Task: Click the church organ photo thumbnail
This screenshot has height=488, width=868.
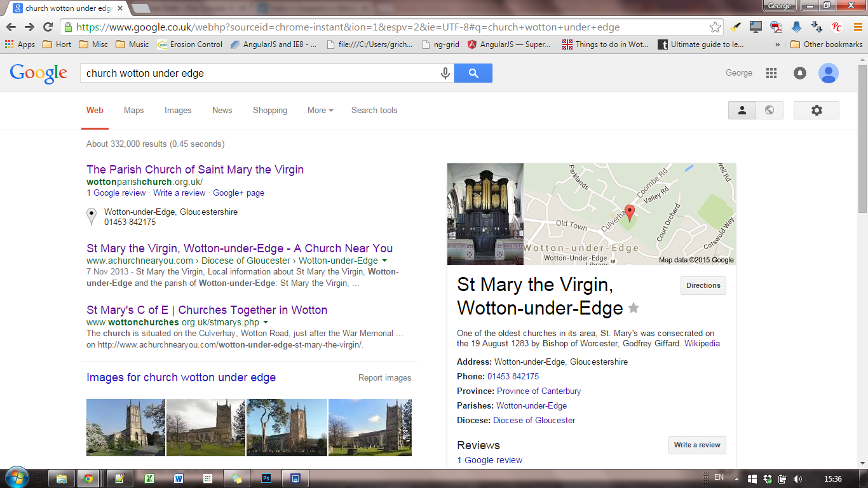Action: pyautogui.click(x=485, y=213)
